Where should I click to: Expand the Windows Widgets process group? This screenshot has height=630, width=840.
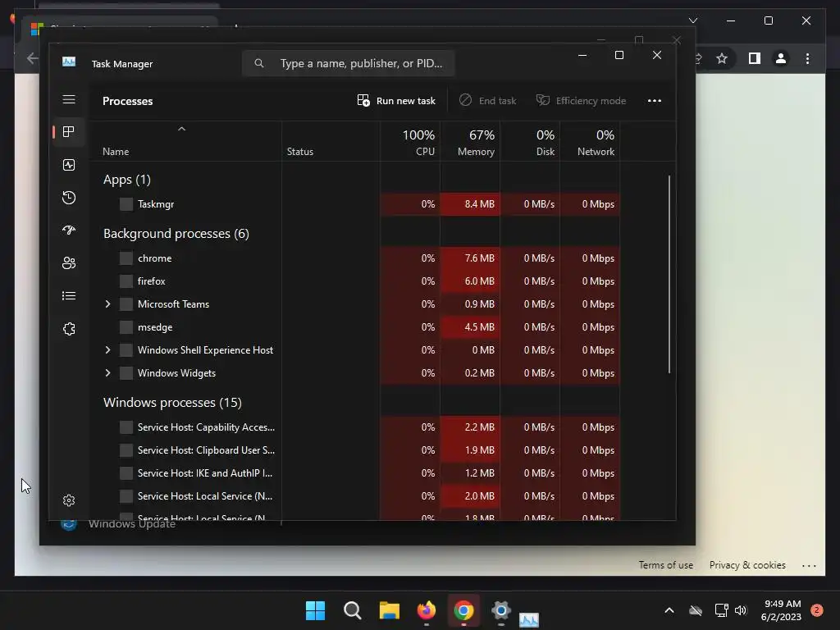pyautogui.click(x=107, y=373)
